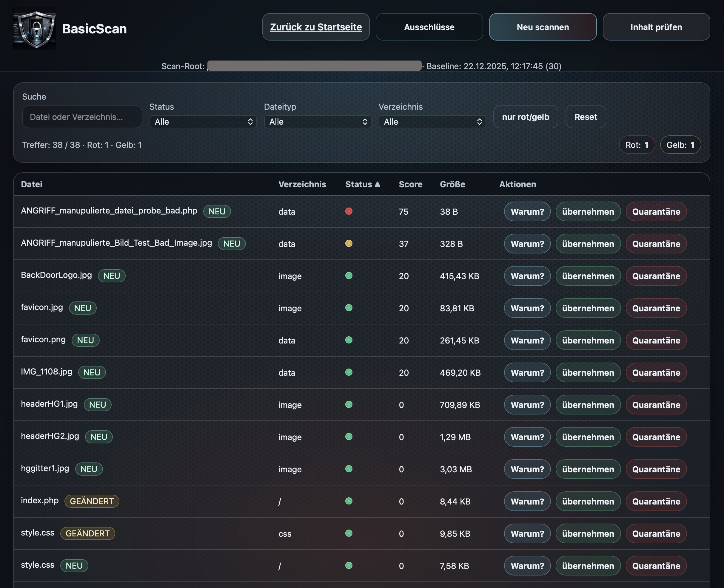This screenshot has height=588, width=724.
Task: Click the 'Datei oder Verzeichnis' search field
Action: coord(82,117)
